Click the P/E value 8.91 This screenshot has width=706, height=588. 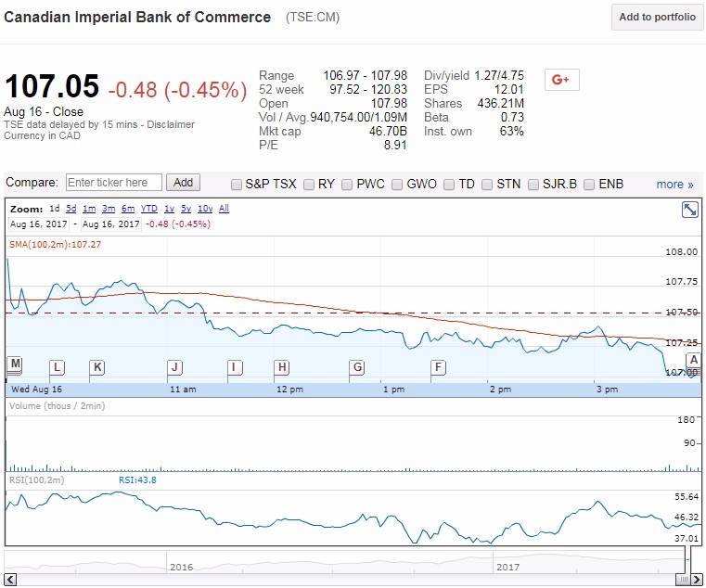[x=395, y=145]
